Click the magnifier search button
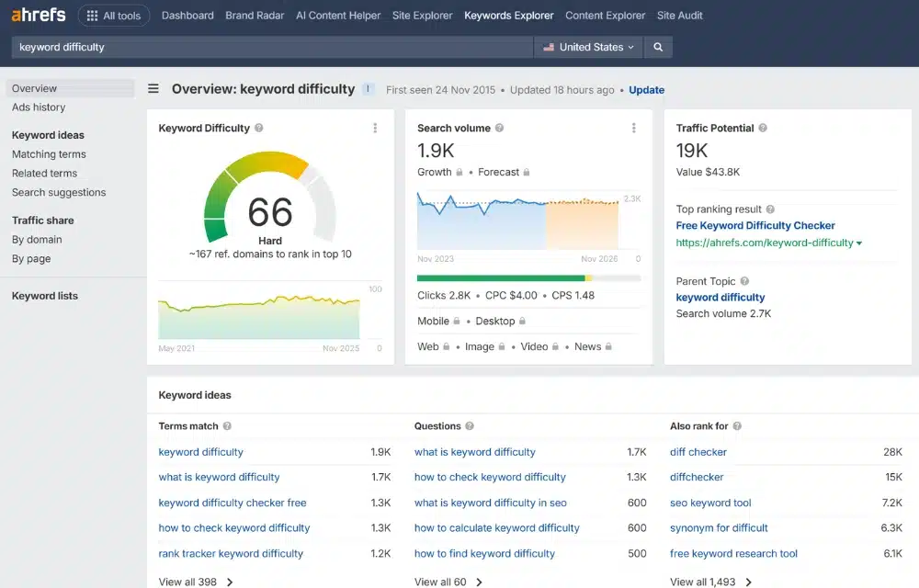The height and width of the screenshot is (588, 919). click(x=658, y=47)
